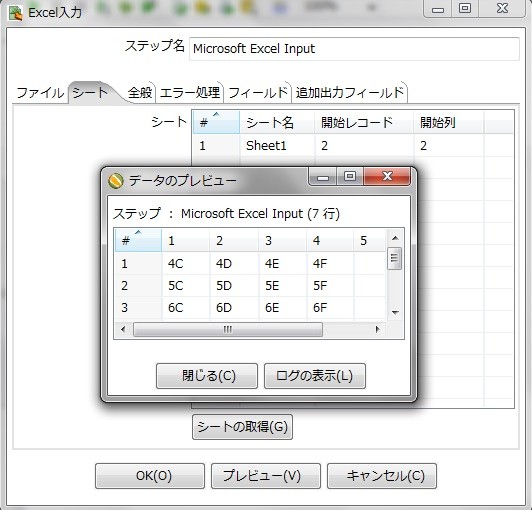Select cell 6C in preview table
This screenshot has width=532, height=510.
(186, 308)
